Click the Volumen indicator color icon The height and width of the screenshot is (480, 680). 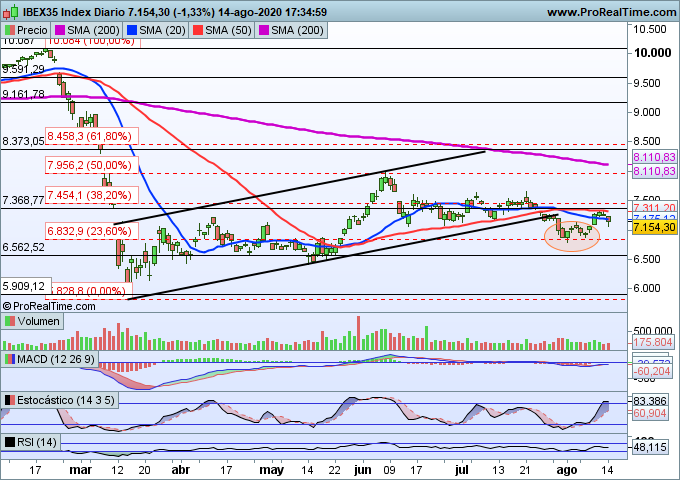10,322
